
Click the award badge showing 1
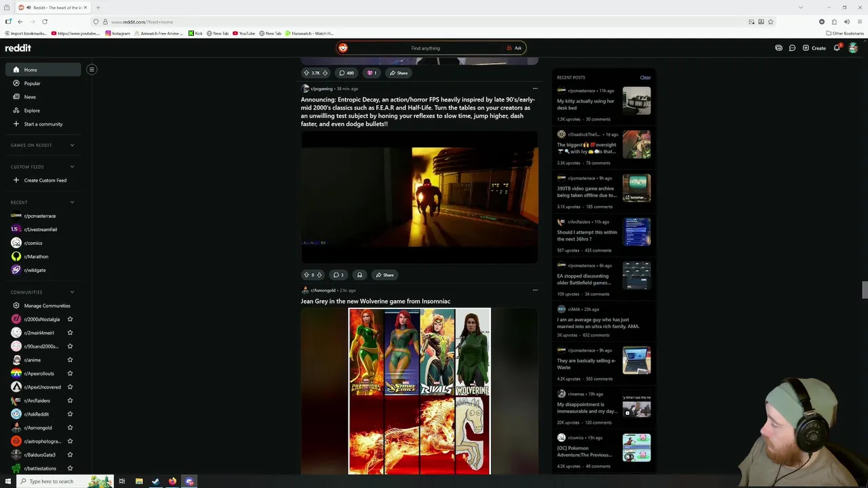372,73
